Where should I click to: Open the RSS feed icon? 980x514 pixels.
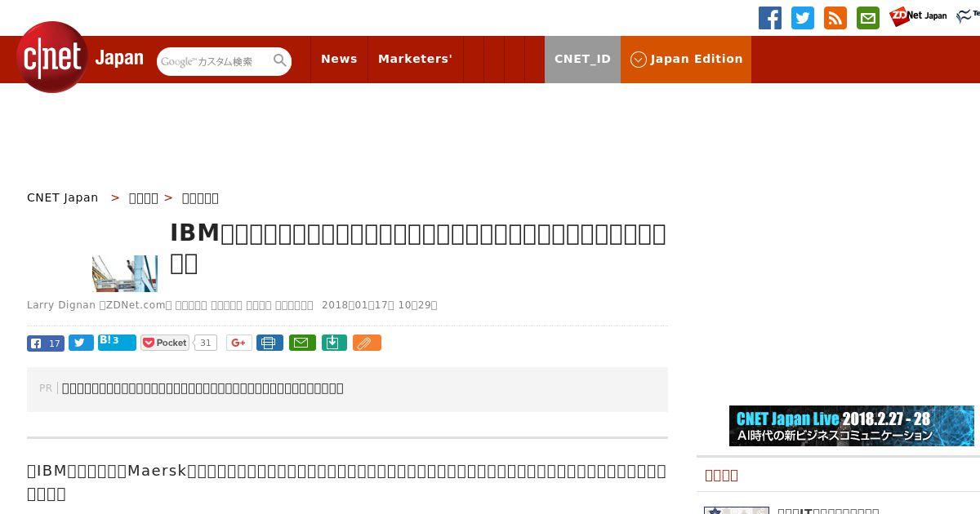tap(835, 18)
